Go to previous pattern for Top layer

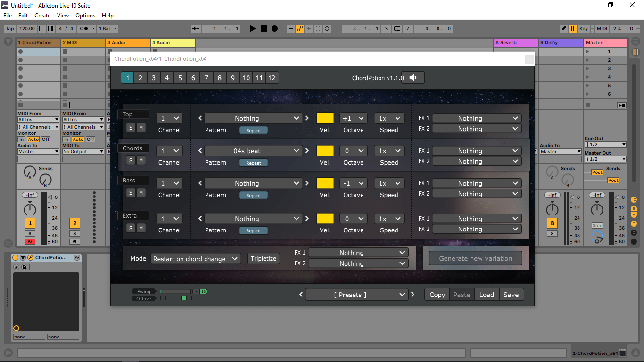(x=200, y=118)
